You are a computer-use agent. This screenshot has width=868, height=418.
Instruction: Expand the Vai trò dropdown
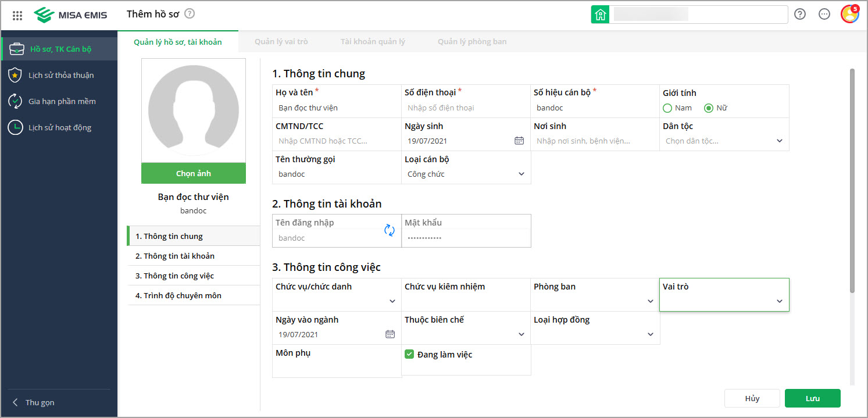click(x=780, y=301)
